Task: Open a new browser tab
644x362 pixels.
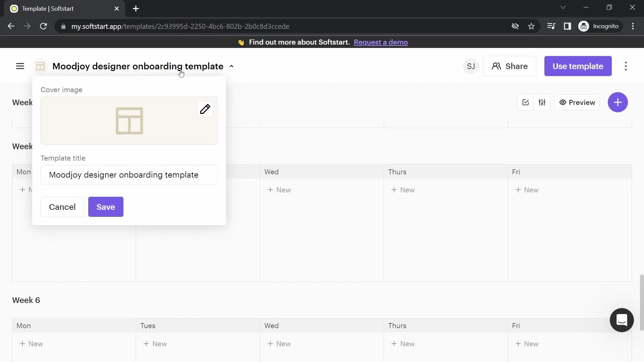Action: 136,9
